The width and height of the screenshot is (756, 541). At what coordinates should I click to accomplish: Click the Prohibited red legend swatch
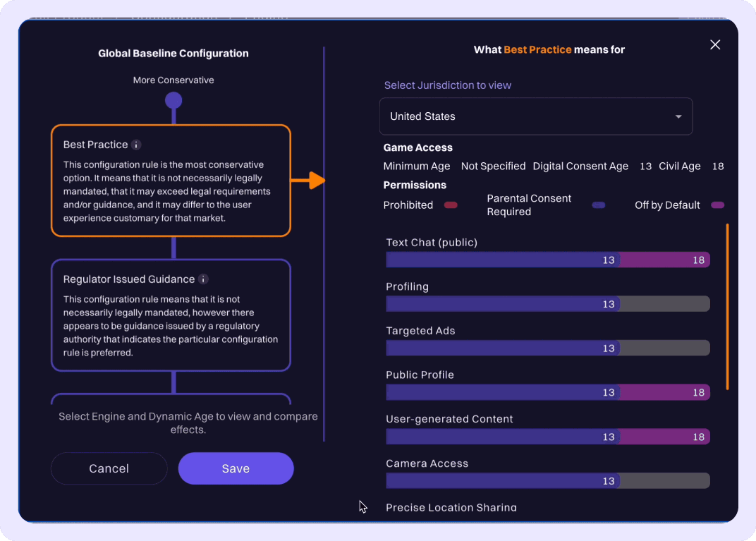(451, 205)
